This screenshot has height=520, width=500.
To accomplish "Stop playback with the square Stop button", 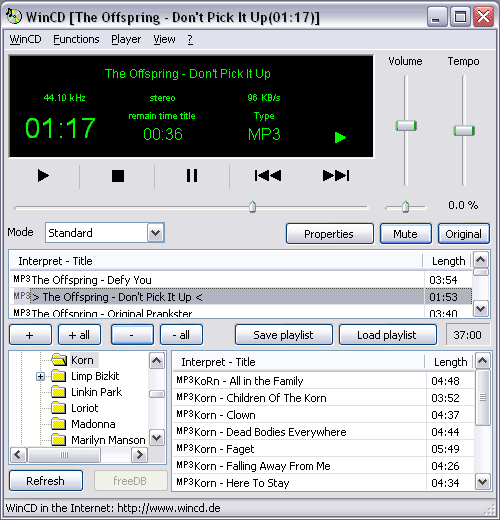I will 118,176.
